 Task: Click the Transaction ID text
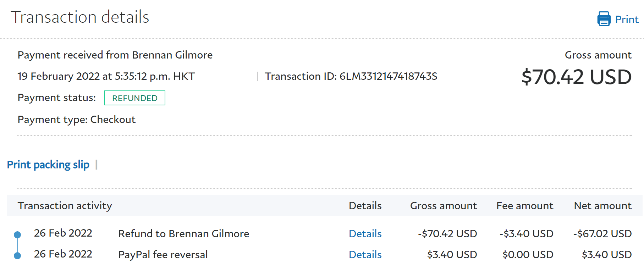click(x=351, y=76)
